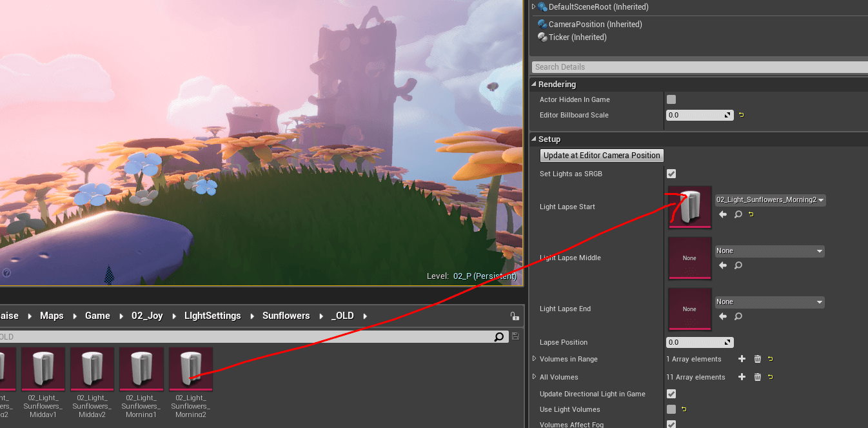Screen dimensions: 868x428
Task: Disable Update Directional Light in Game
Action: [671, 394]
